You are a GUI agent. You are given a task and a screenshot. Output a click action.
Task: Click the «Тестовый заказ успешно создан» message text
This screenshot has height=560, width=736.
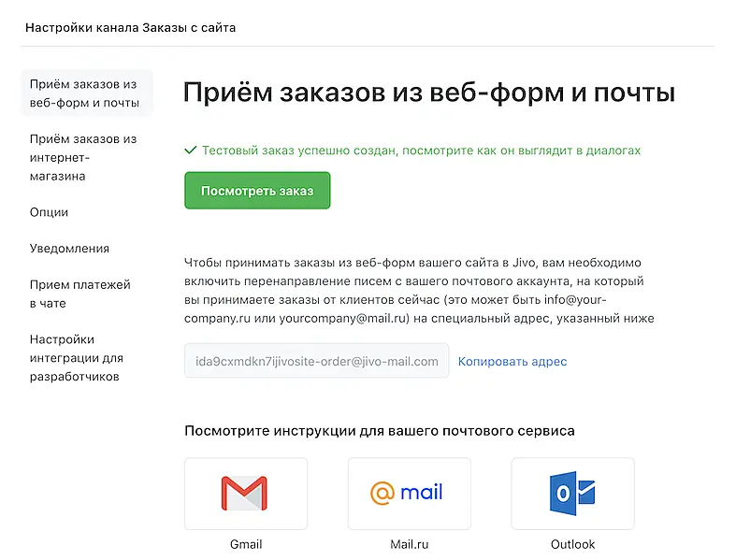click(x=421, y=150)
